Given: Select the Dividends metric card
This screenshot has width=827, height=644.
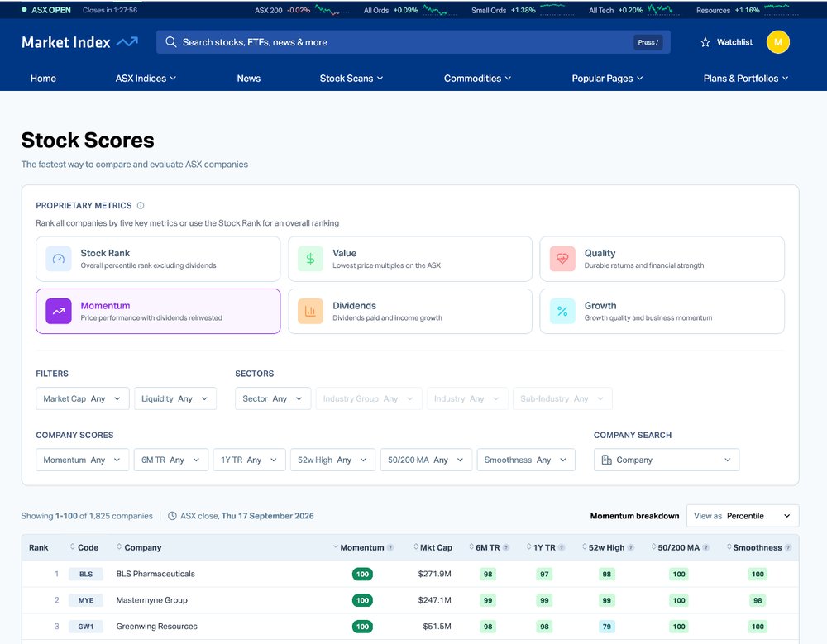Looking at the screenshot, I should click(410, 311).
